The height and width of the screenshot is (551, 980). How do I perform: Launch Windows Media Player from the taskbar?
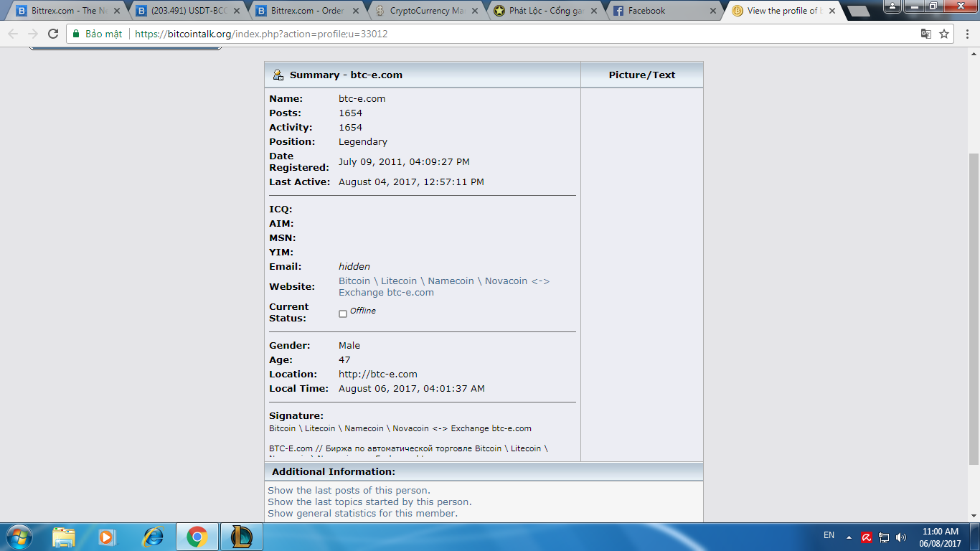(106, 537)
